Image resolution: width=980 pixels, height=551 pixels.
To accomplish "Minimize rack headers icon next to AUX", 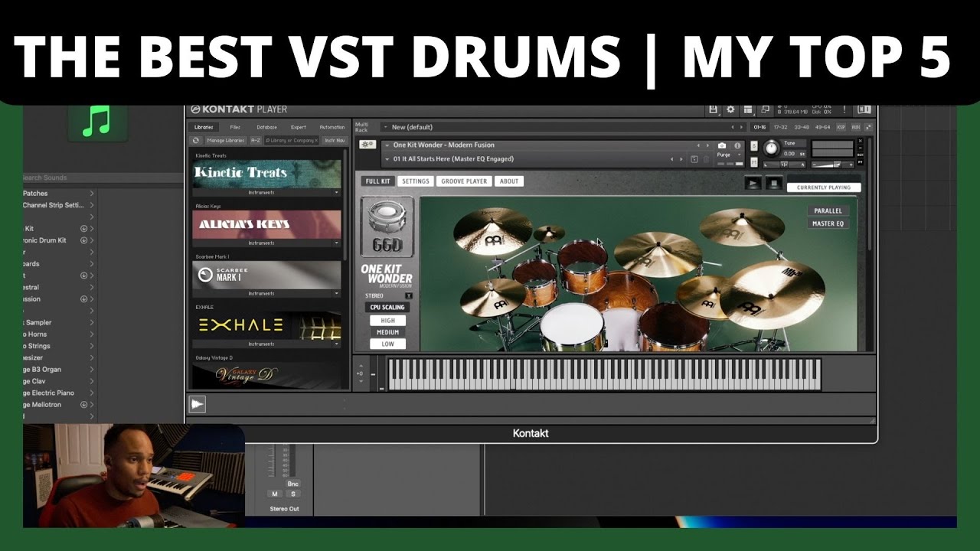I will tap(867, 127).
